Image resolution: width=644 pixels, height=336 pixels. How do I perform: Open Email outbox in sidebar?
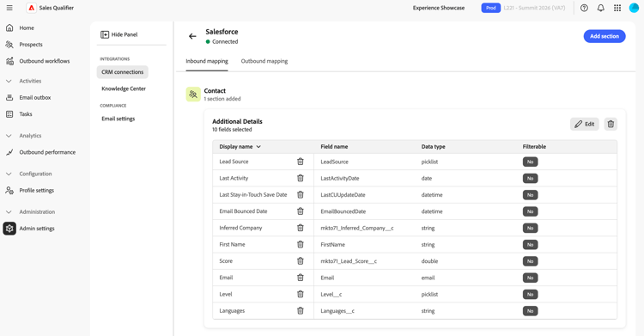pos(35,97)
